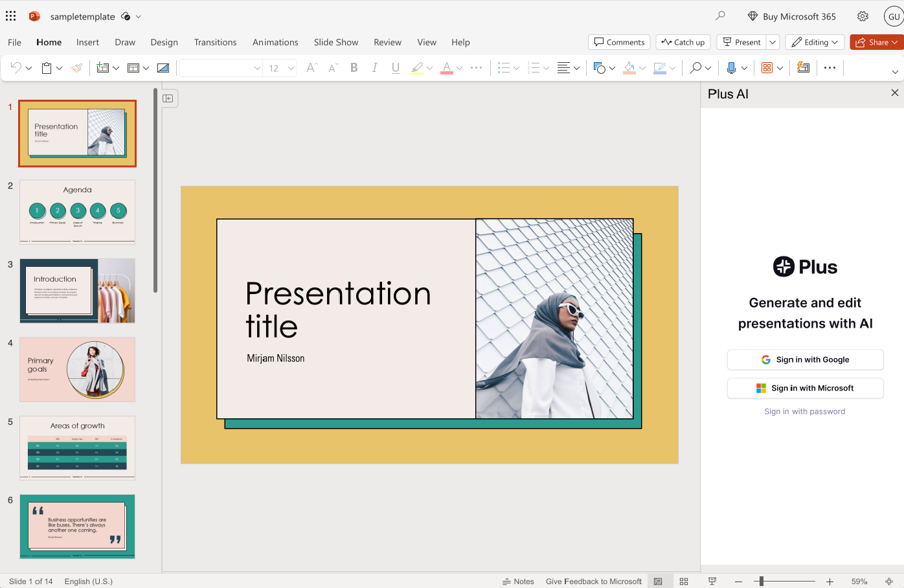Start Slide Show from status bar

coord(712,581)
